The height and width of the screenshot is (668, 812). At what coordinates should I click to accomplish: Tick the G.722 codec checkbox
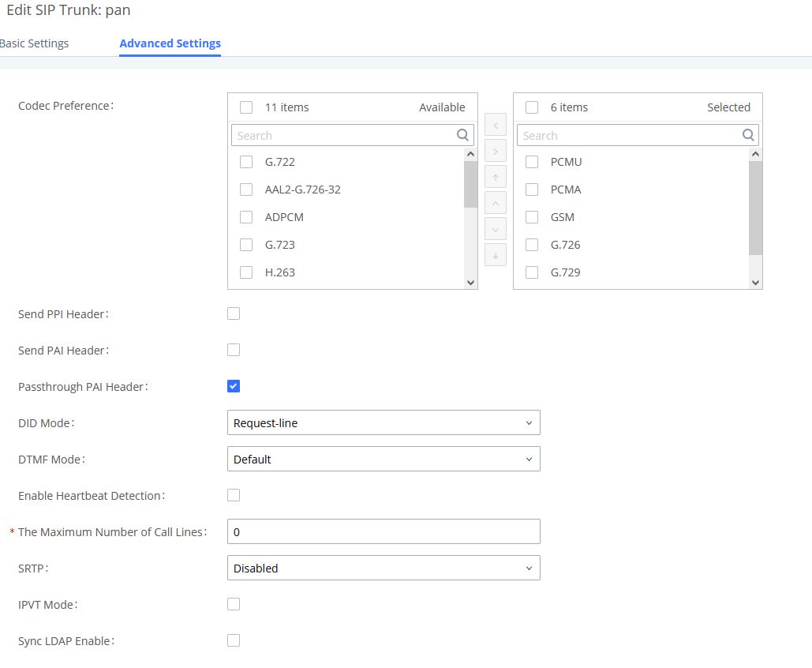[246, 162]
